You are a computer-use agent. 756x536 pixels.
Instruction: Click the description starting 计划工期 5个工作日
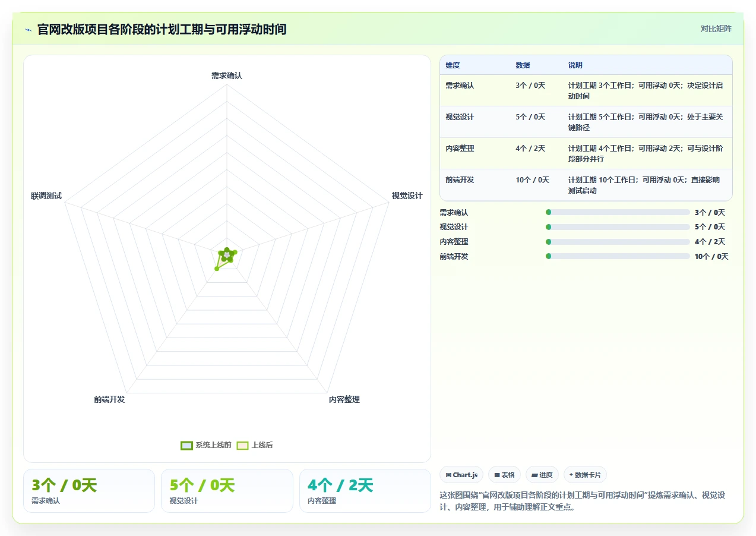pyautogui.click(x=646, y=122)
